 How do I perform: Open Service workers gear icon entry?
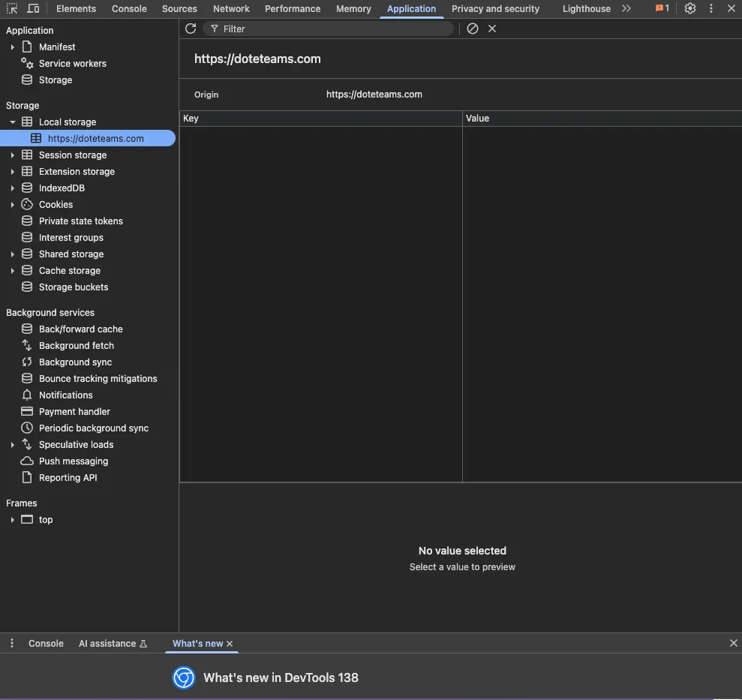(27, 64)
